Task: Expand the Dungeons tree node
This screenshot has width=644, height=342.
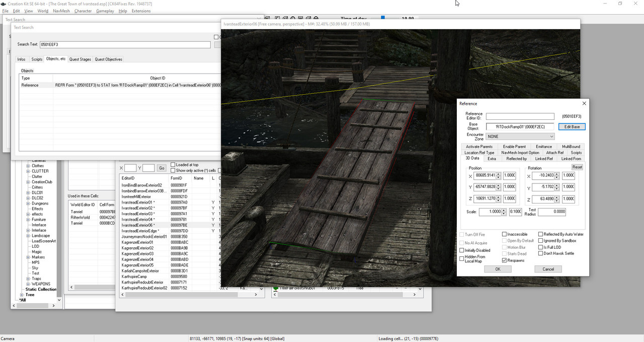Action: click(28, 203)
